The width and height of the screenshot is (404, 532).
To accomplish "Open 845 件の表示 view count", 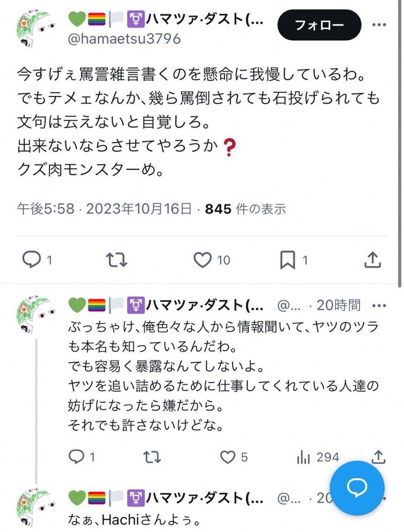I will tap(245, 208).
